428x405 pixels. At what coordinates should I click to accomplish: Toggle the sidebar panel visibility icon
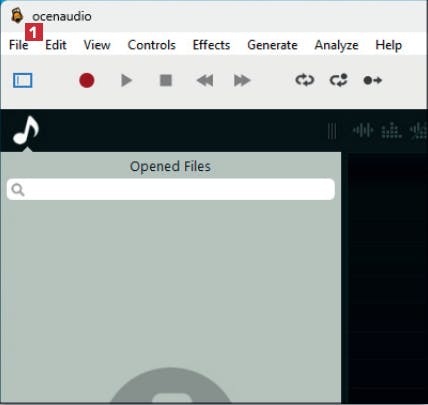point(23,80)
